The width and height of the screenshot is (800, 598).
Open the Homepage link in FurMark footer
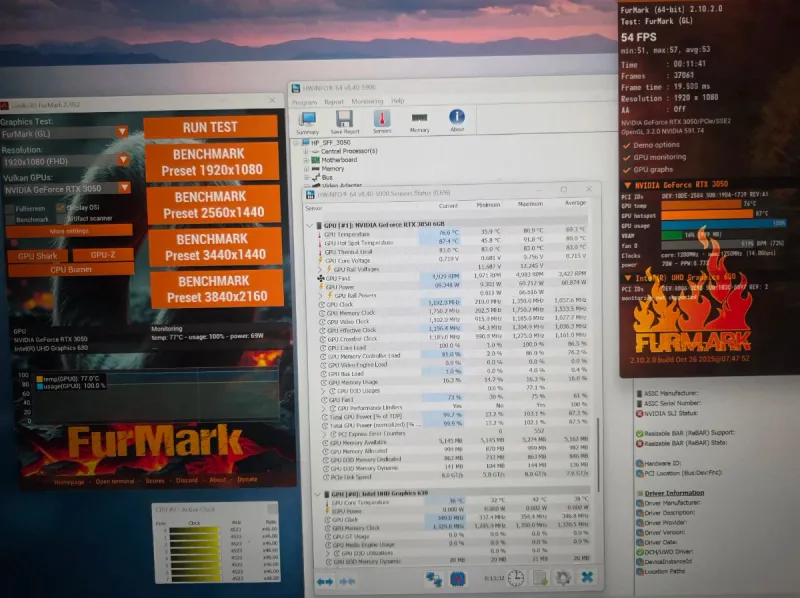pyautogui.click(x=69, y=482)
